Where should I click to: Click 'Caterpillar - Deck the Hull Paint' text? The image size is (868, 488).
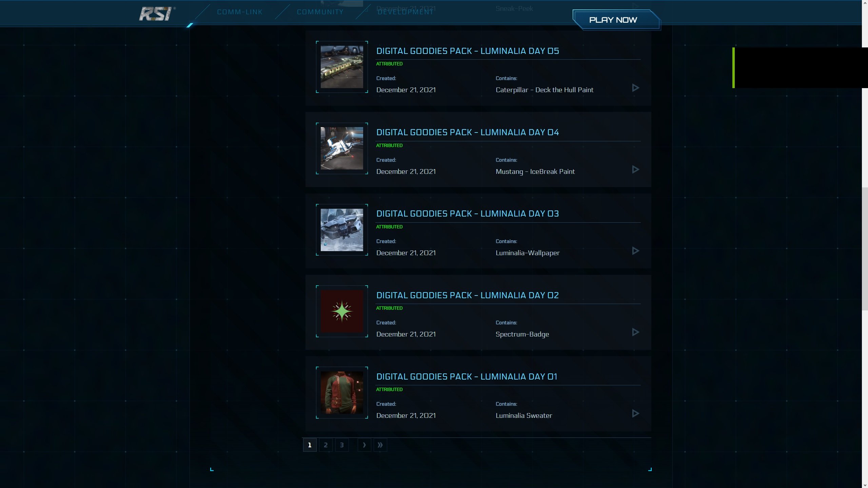pyautogui.click(x=545, y=90)
